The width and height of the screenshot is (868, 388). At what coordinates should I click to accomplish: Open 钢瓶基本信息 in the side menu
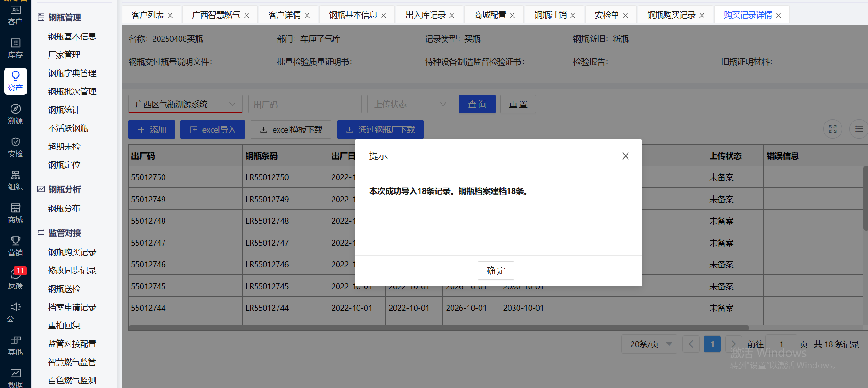click(x=72, y=37)
